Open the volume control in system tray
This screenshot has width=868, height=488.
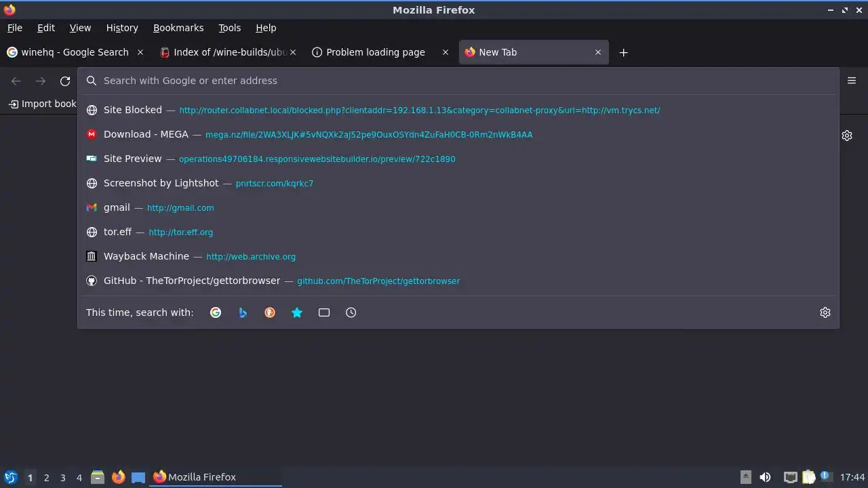(x=765, y=477)
